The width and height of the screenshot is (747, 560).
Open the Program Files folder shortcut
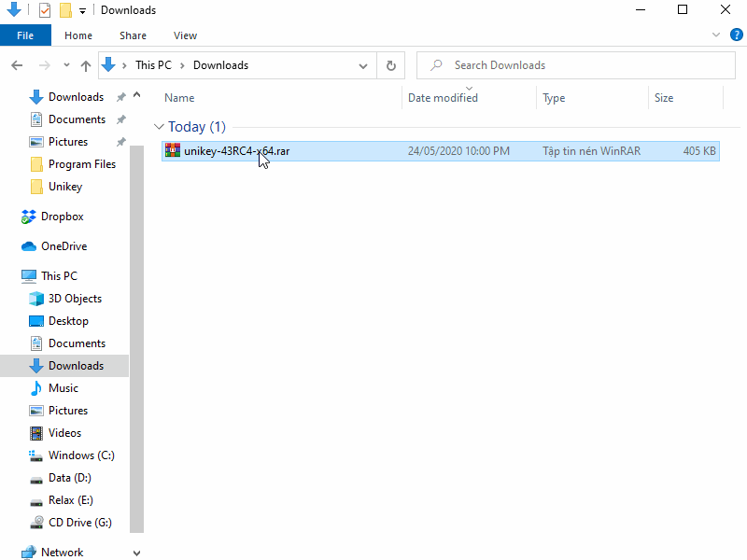click(x=82, y=164)
